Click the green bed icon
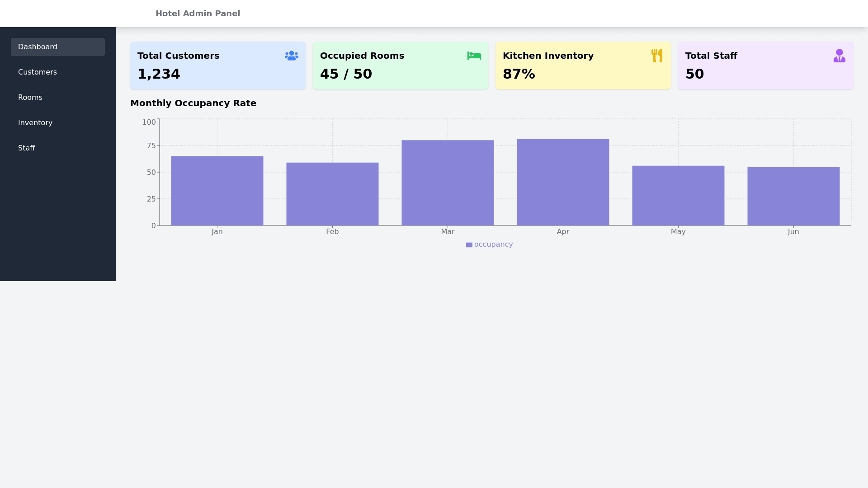Image resolution: width=868 pixels, height=488 pixels. pos(474,56)
